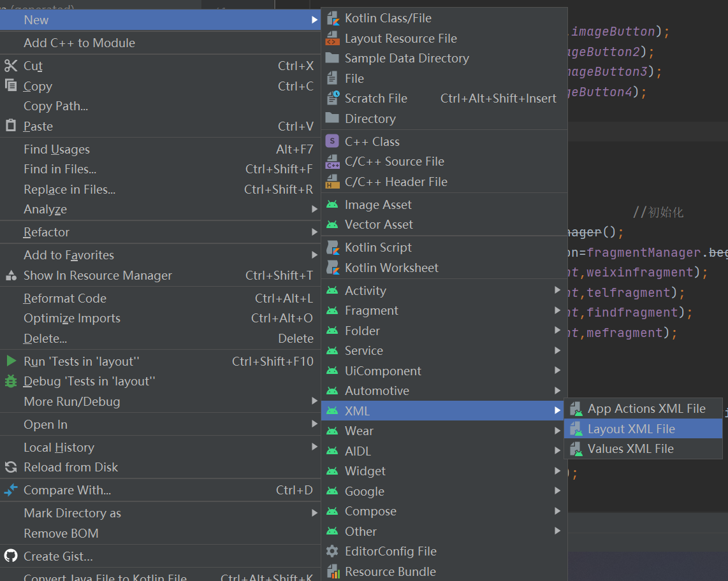Click the green Run Tests arrow icon
Viewport: 728px width, 581px height.
point(11,361)
